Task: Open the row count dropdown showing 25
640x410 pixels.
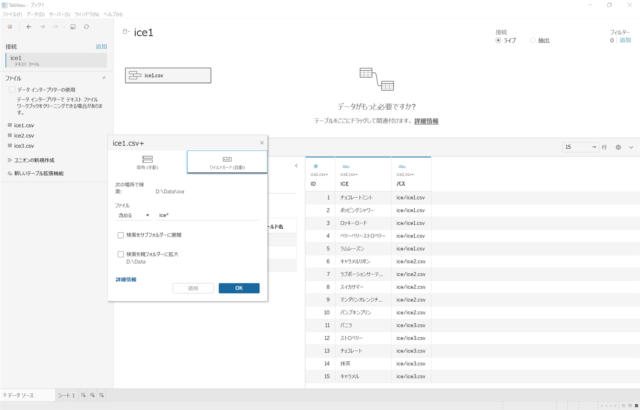Action: (x=579, y=147)
